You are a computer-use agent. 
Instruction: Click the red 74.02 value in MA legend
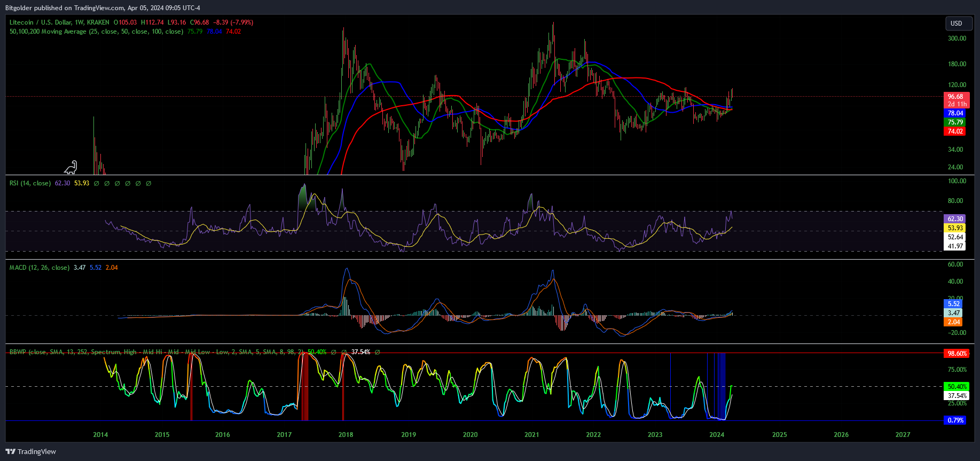[233, 32]
